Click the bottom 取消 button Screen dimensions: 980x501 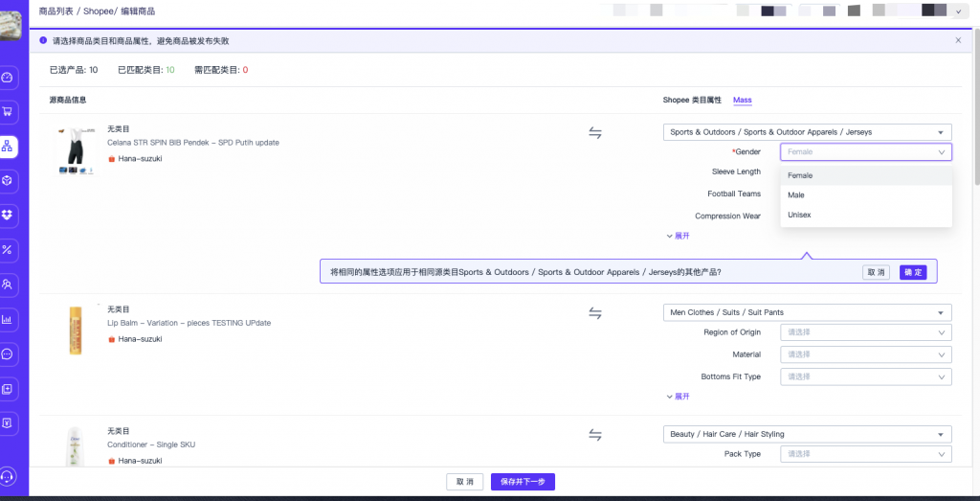(x=464, y=482)
